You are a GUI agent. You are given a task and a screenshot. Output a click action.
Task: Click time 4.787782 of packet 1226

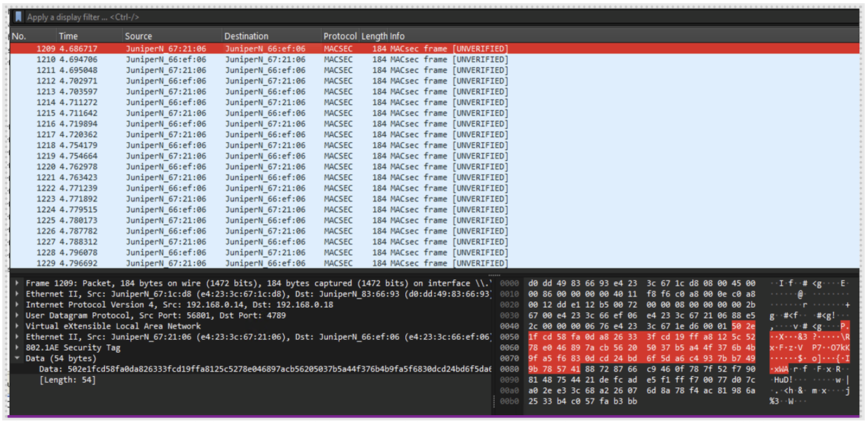(78, 231)
